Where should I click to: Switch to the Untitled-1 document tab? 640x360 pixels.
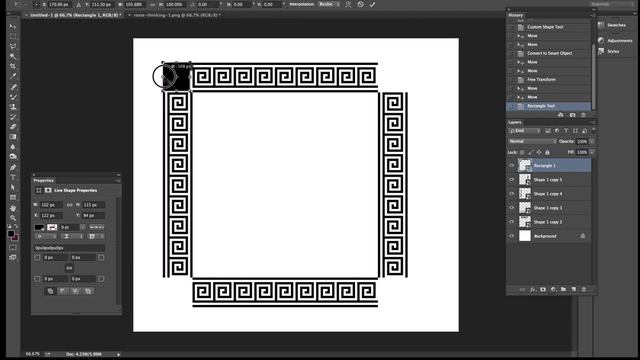coord(76,15)
